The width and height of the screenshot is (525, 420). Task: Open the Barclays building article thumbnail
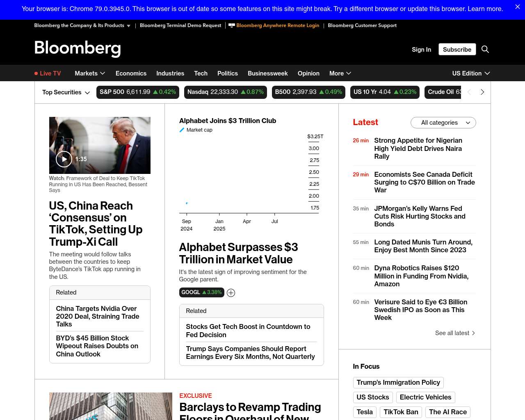tap(111, 406)
